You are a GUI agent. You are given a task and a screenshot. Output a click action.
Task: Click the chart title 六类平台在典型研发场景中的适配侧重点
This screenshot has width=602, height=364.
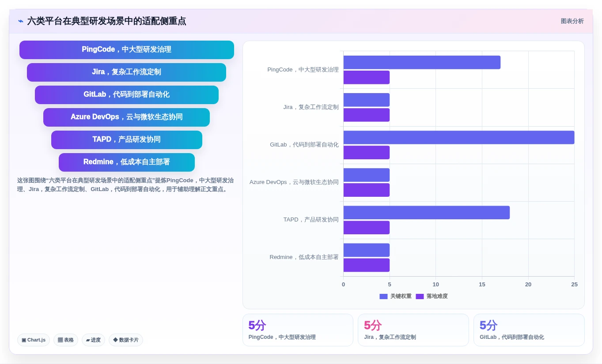(107, 21)
